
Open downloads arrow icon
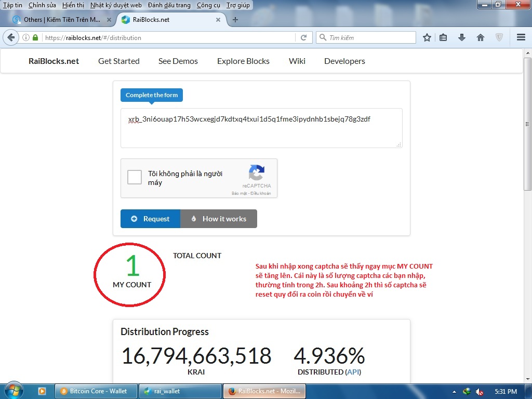coord(461,37)
